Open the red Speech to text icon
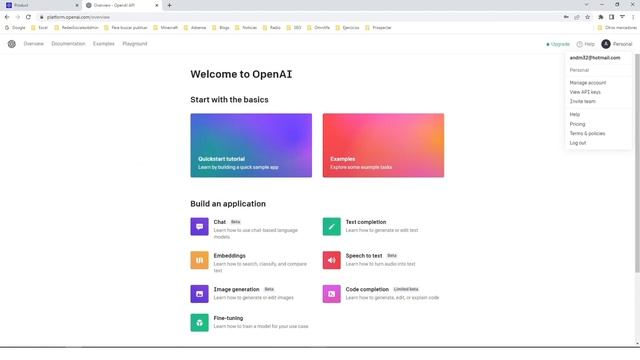 [331, 260]
